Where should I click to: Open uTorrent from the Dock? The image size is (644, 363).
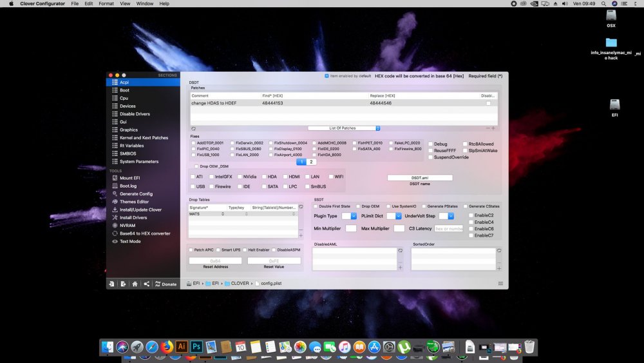(x=404, y=347)
